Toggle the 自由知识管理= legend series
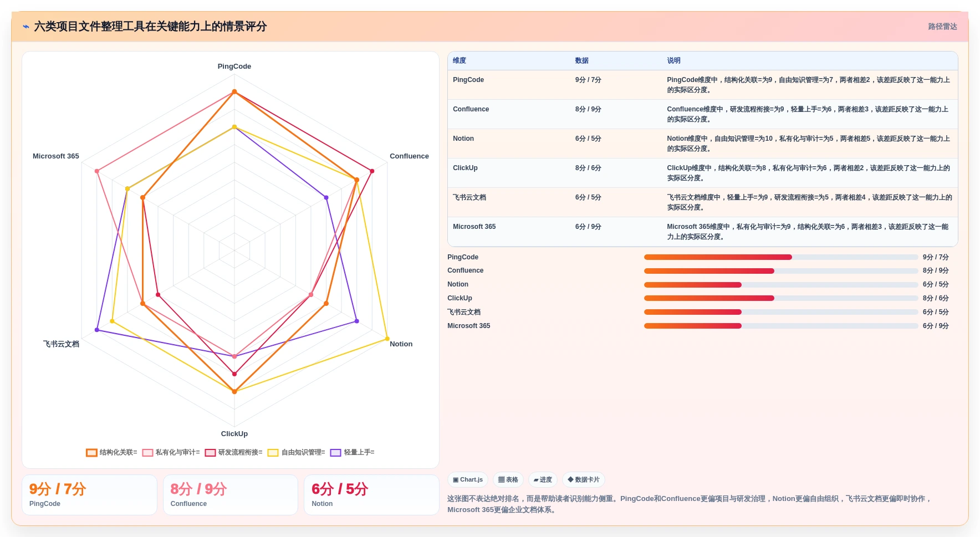Viewport: 980px width, 537px height. (x=297, y=452)
